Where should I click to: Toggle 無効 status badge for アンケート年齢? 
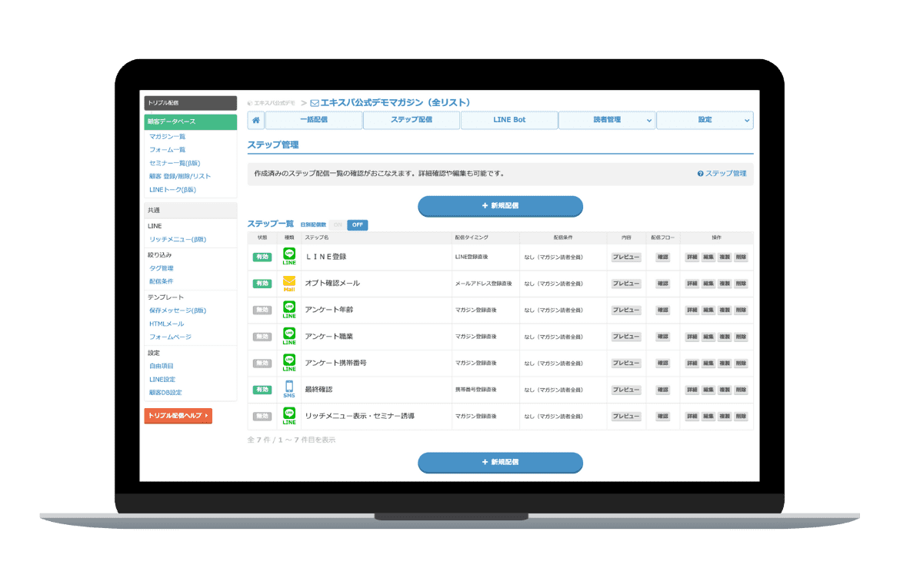[262, 310]
